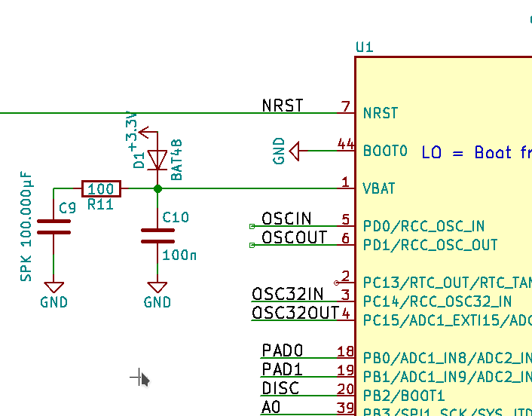Click the C9 capacitor symbol
Screen dimensions: 532x416
point(54,227)
